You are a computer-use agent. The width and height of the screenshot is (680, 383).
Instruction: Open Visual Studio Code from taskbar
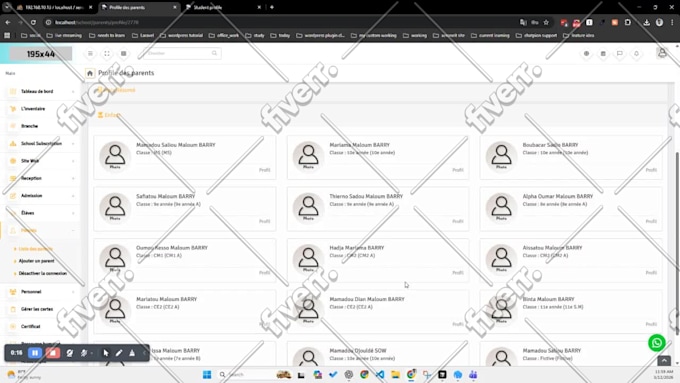(x=380, y=375)
